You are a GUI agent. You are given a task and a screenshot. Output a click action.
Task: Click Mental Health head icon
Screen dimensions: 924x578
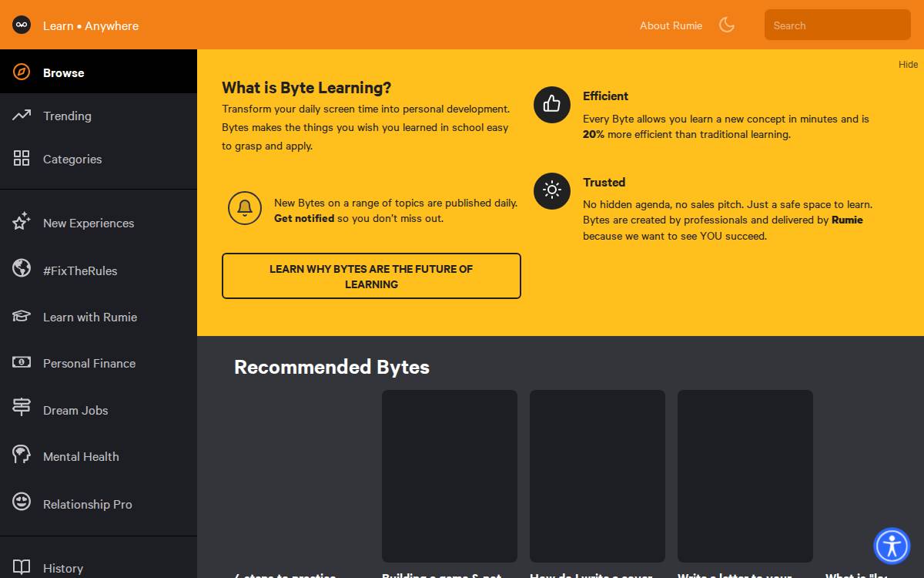point(22,454)
